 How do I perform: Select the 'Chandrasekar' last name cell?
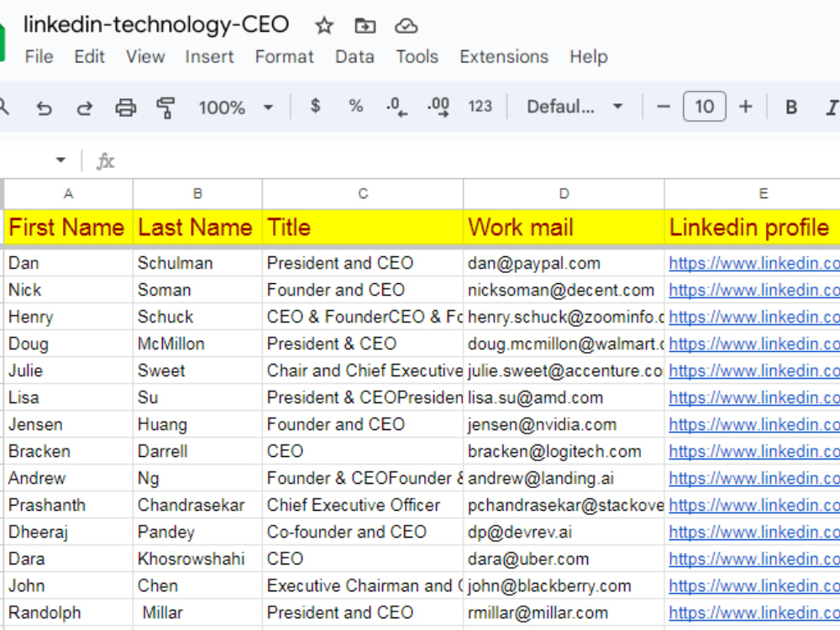coord(197,505)
